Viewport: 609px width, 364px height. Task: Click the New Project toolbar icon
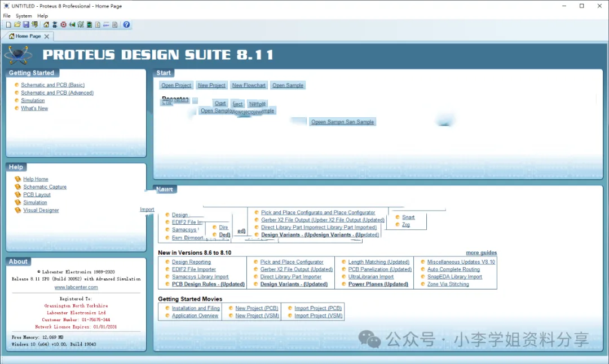point(8,24)
